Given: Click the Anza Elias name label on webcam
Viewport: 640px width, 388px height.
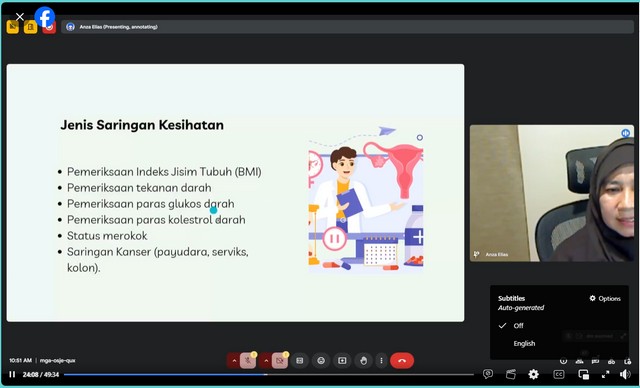Looking at the screenshot, I should coord(497,255).
